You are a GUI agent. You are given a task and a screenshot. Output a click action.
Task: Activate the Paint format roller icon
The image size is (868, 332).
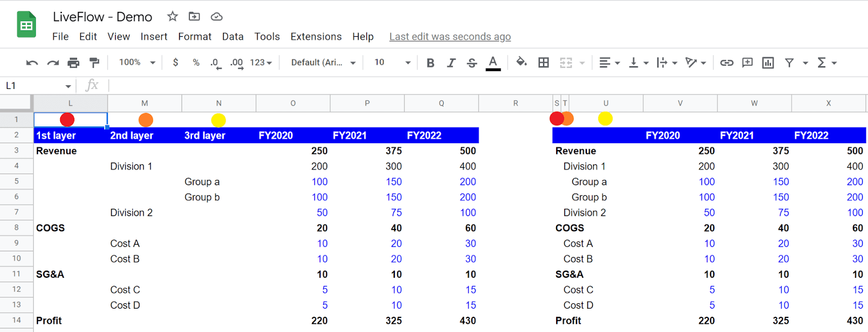pos(94,63)
